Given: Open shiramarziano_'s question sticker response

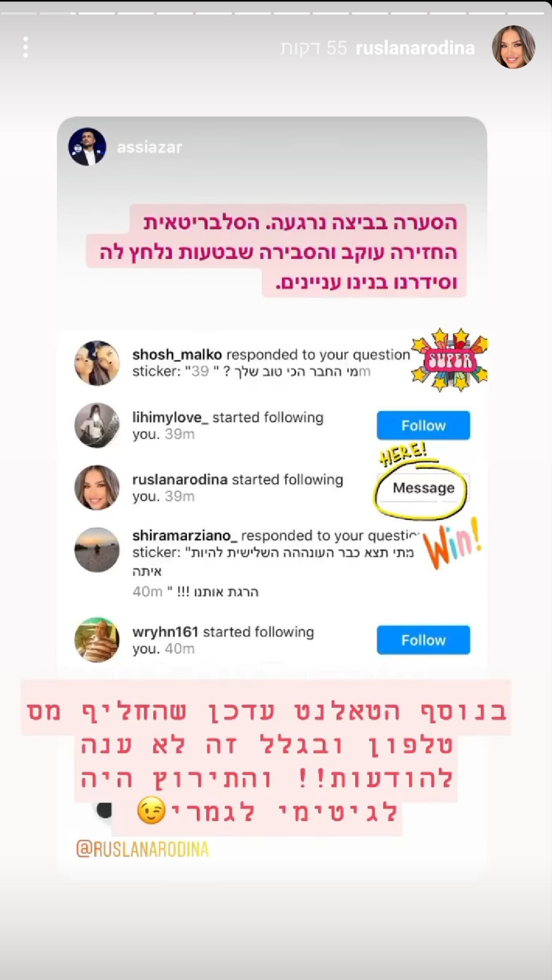Looking at the screenshot, I should 274,563.
